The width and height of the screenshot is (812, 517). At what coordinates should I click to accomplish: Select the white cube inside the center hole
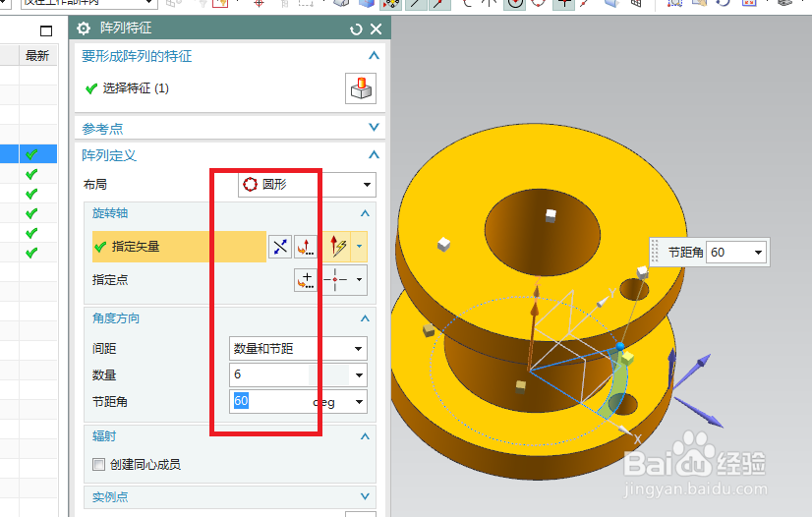pos(551,215)
